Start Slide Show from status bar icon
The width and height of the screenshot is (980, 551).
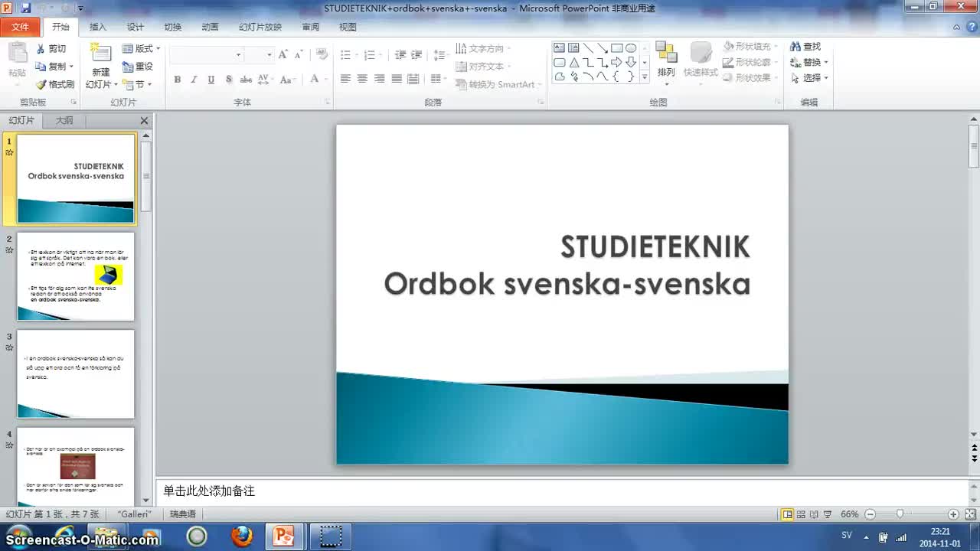[828, 514]
